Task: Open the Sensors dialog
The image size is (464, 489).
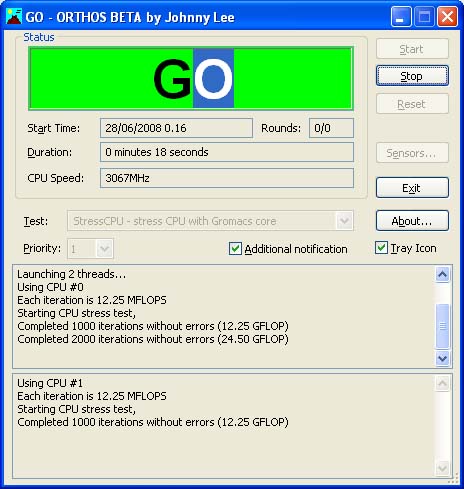Action: pyautogui.click(x=412, y=153)
